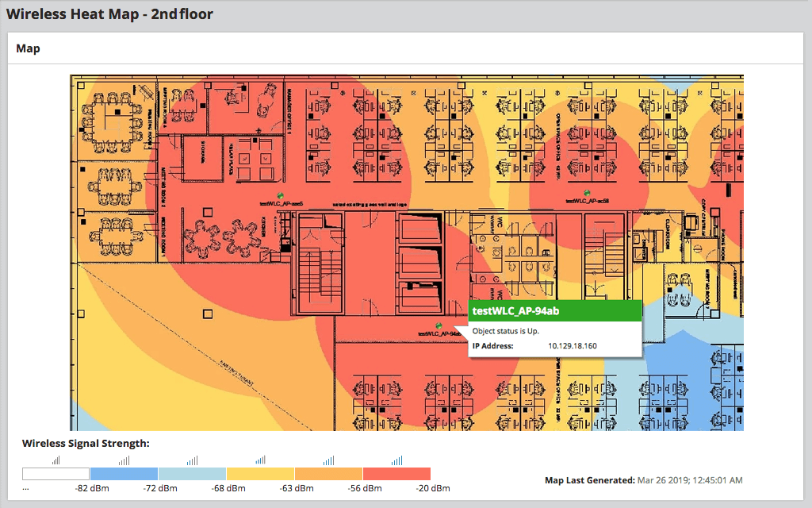Click signal bars icon above white legend swatch
The width and height of the screenshot is (812, 508).
pyautogui.click(x=56, y=460)
